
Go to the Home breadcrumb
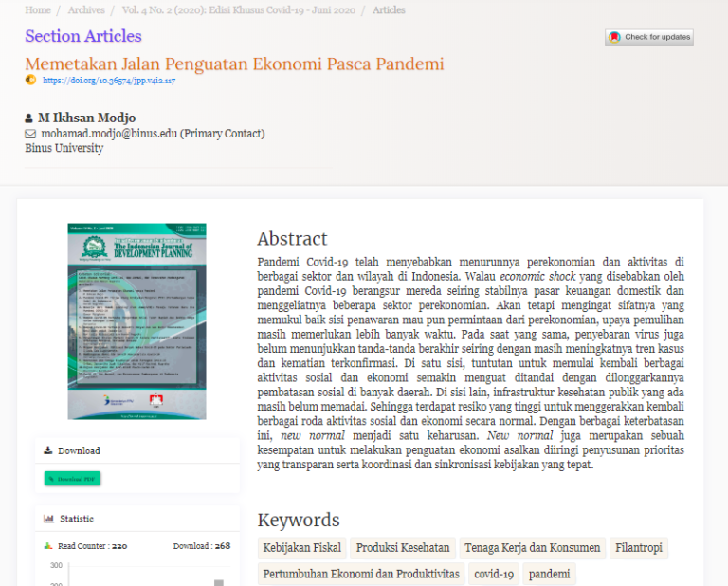pyautogui.click(x=38, y=10)
